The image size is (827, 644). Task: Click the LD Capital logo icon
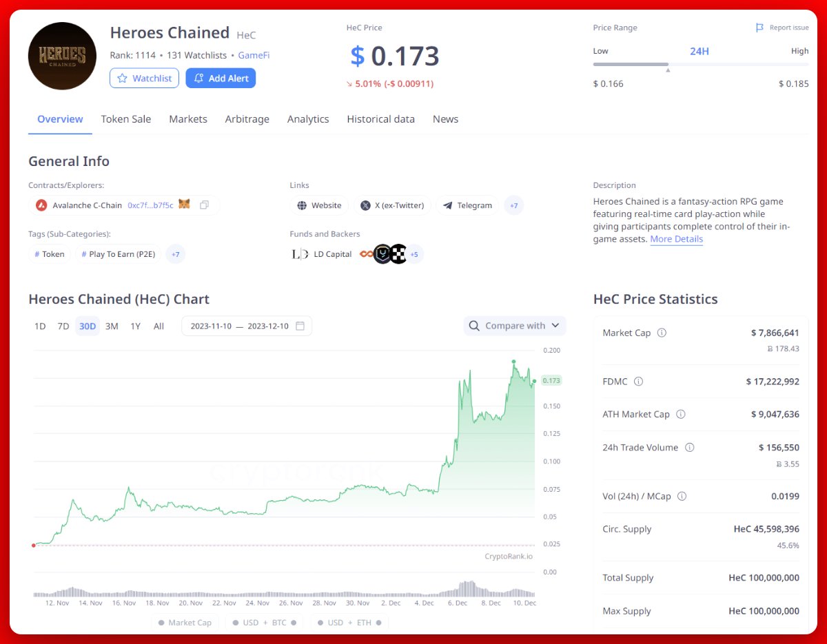pos(300,254)
